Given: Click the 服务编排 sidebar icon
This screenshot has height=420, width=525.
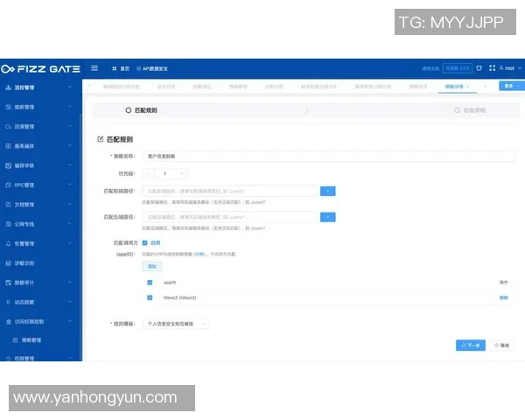Looking at the screenshot, I should click(x=9, y=146).
